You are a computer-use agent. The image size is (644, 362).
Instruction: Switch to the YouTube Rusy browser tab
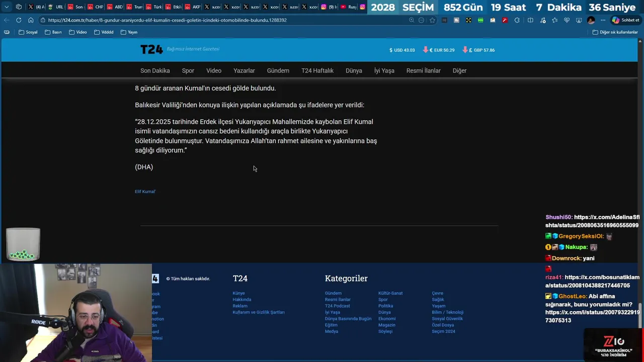(x=349, y=7)
